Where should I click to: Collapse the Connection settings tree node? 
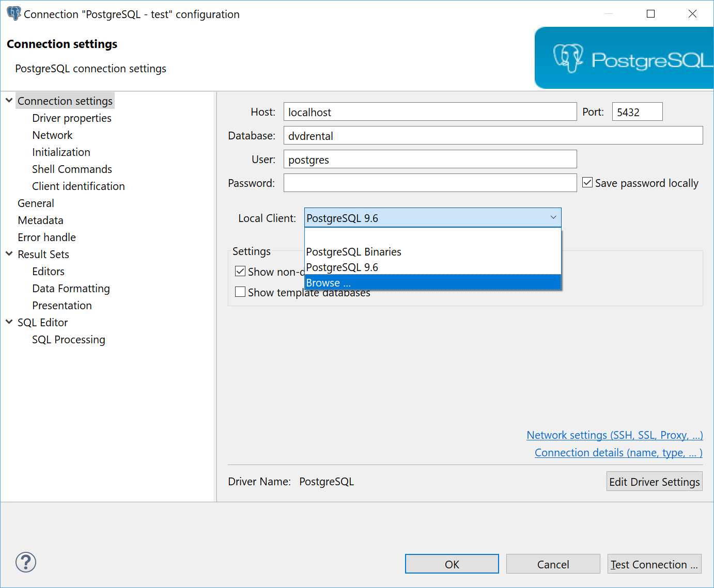9,100
